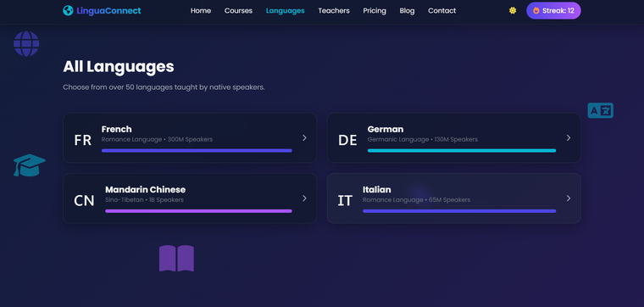Click the CN language code
The image size is (644, 307).
pos(84,200)
